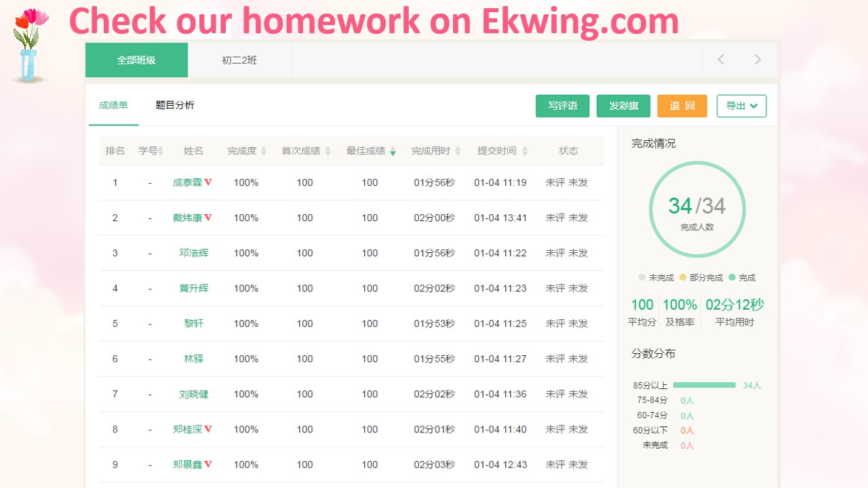Click the 完成 legend dot
This screenshot has width=868, height=488.
(x=732, y=277)
